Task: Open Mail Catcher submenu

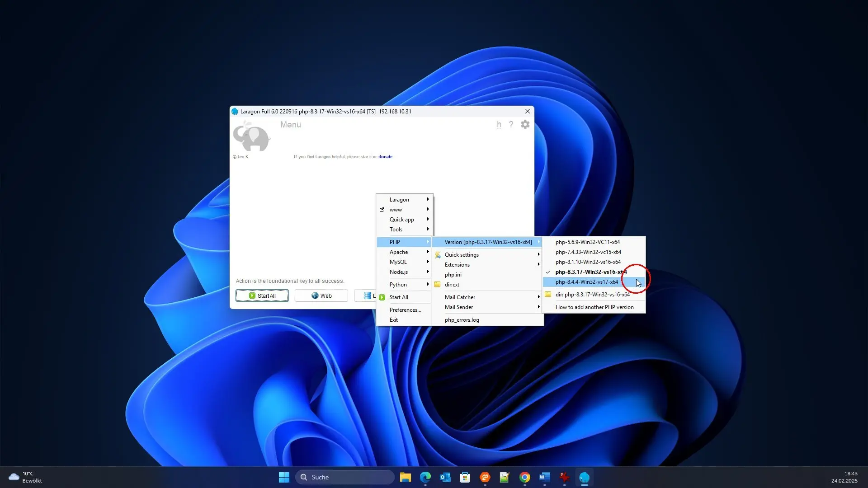Action: pos(487,297)
